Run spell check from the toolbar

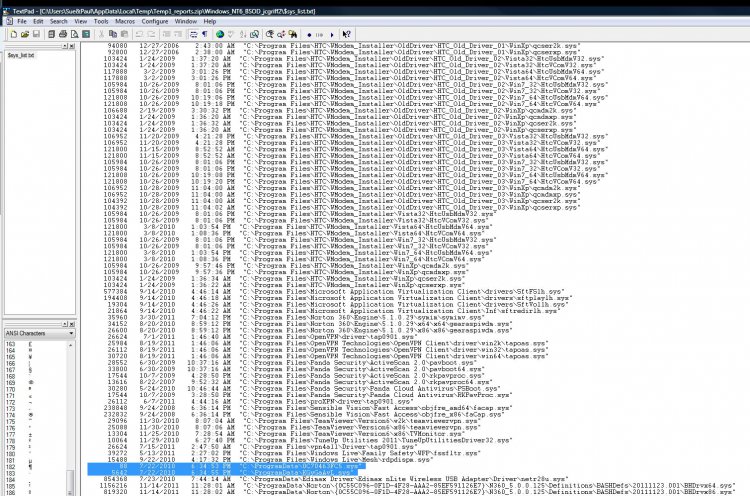[x=231, y=34]
